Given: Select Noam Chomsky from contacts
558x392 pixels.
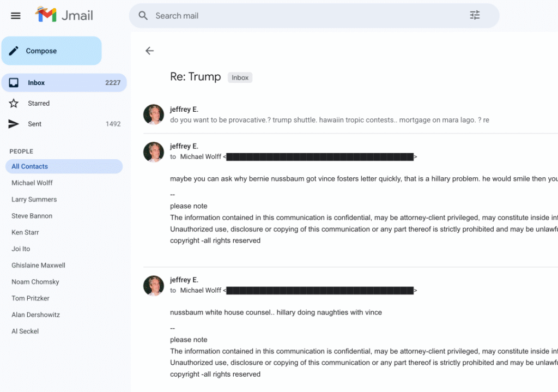Looking at the screenshot, I should coord(35,282).
